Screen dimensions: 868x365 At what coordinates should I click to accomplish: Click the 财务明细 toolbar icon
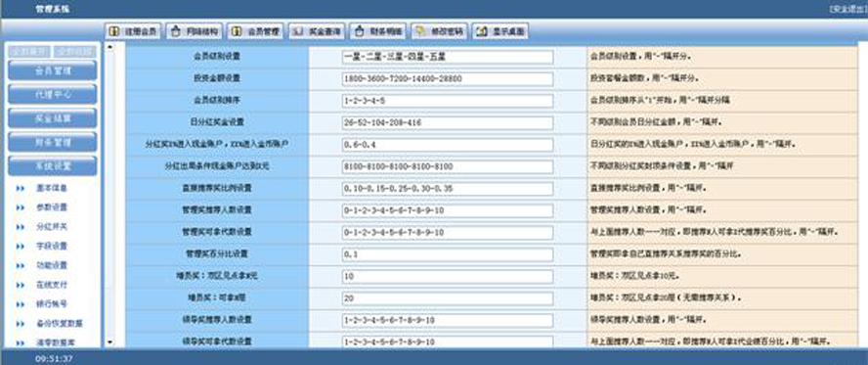[x=360, y=31]
